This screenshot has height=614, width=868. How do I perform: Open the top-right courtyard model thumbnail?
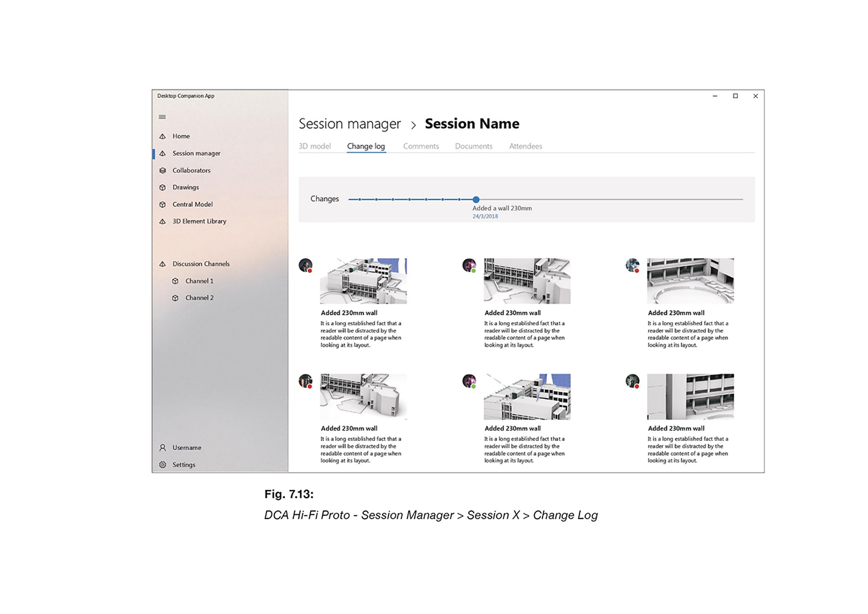coord(690,281)
